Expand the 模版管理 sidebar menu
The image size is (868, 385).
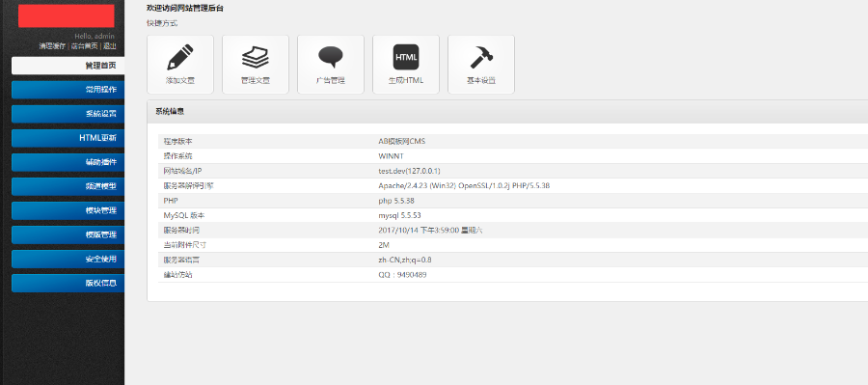(68, 234)
